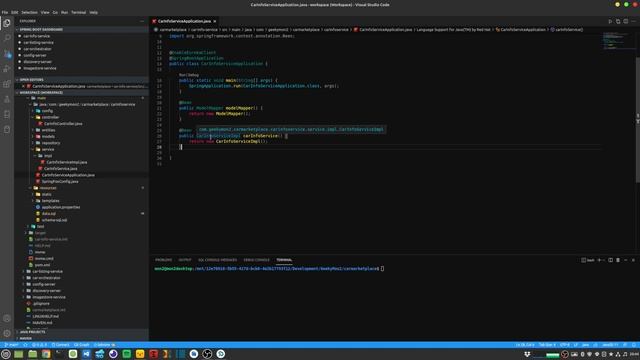Click the new terminal plus icon
The width and height of the screenshot is (640, 360).
pos(599,260)
